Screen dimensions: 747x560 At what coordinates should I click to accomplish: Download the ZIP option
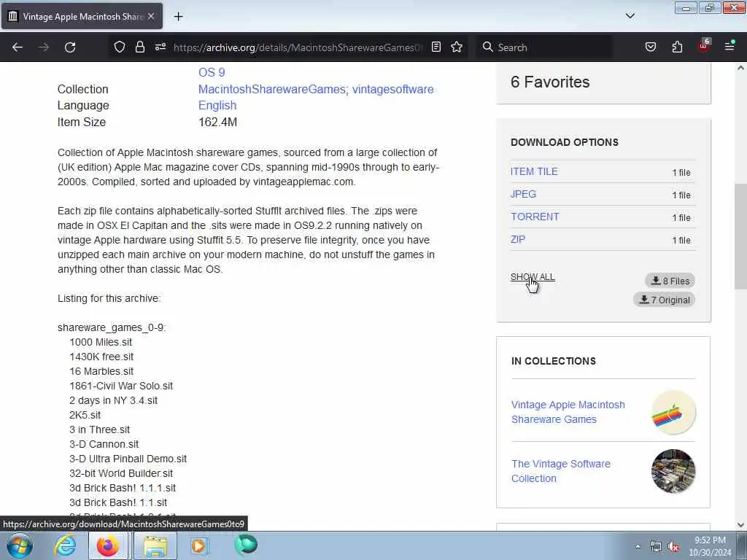pyautogui.click(x=518, y=239)
